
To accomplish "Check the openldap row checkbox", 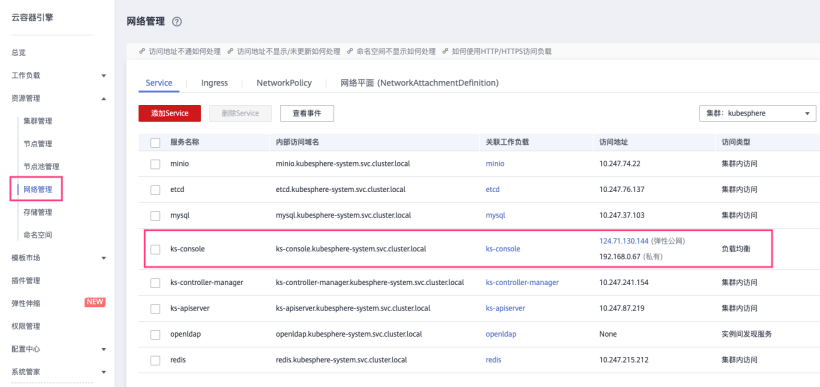I will point(155,334).
